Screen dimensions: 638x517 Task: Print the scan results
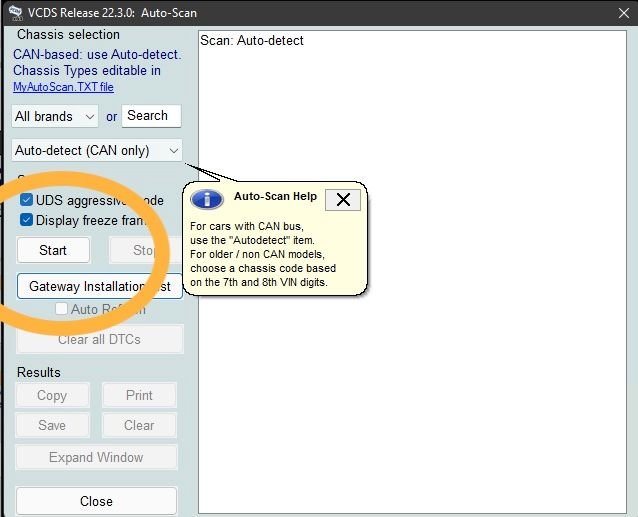tap(139, 395)
